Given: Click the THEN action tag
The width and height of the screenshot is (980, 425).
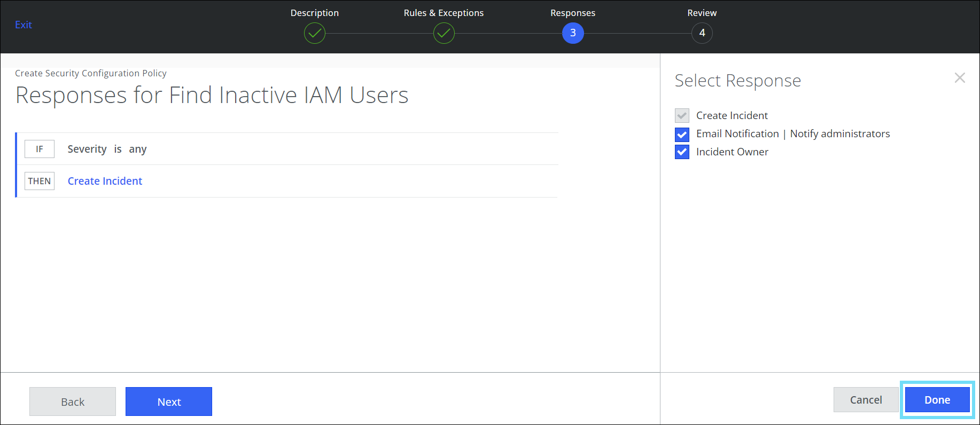Looking at the screenshot, I should click(40, 181).
